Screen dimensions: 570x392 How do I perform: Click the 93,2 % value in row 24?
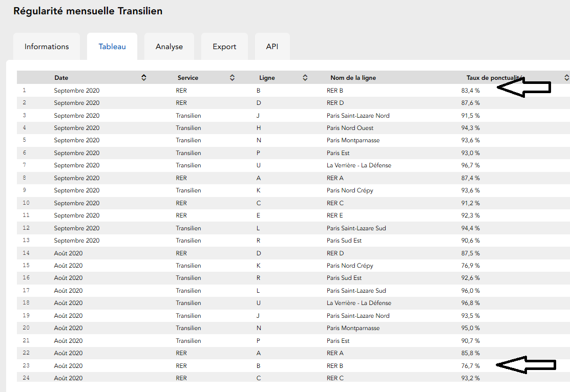click(471, 378)
